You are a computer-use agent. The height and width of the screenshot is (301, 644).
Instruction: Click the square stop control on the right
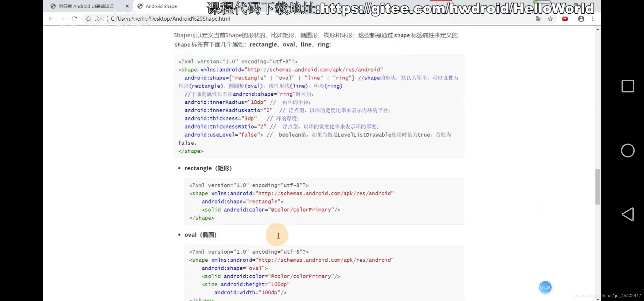tap(628, 86)
